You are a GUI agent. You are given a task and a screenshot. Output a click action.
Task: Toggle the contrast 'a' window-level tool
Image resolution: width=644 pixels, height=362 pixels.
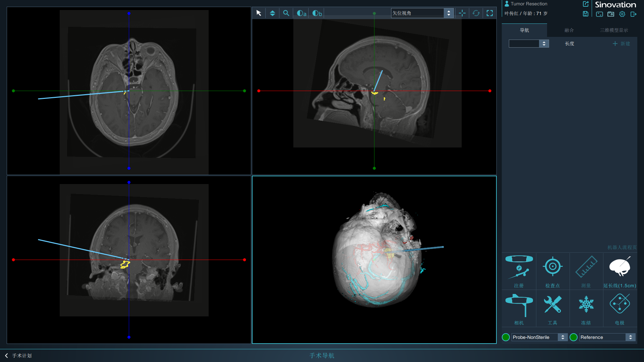pos(302,13)
